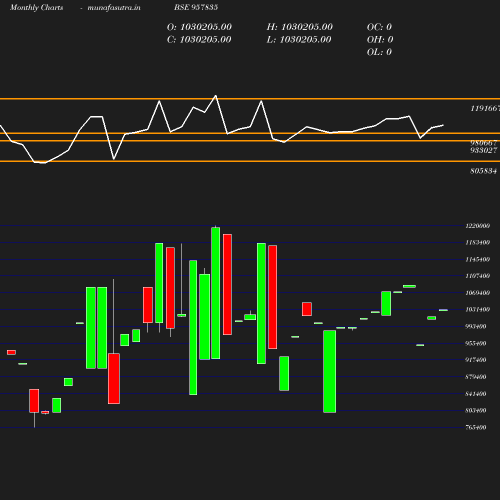Click the "1183400" price axis label
The height and width of the screenshot is (500, 500).
click(x=478, y=243)
